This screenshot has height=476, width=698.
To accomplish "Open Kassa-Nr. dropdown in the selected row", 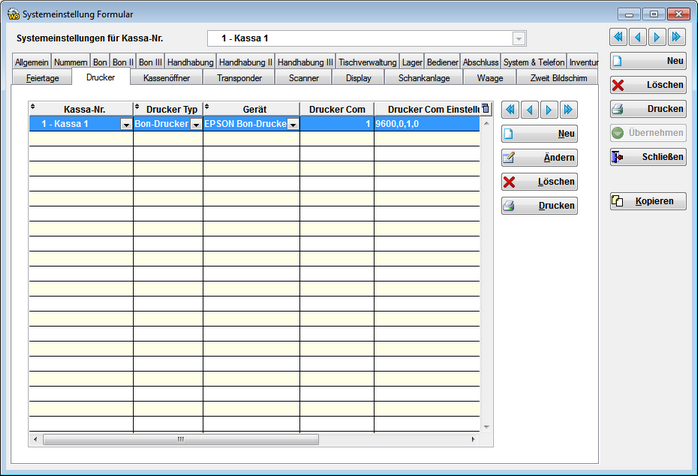I will tap(126, 125).
